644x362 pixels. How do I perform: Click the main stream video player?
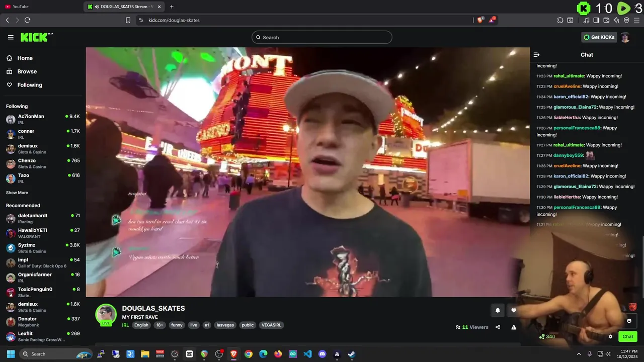pos(307,172)
